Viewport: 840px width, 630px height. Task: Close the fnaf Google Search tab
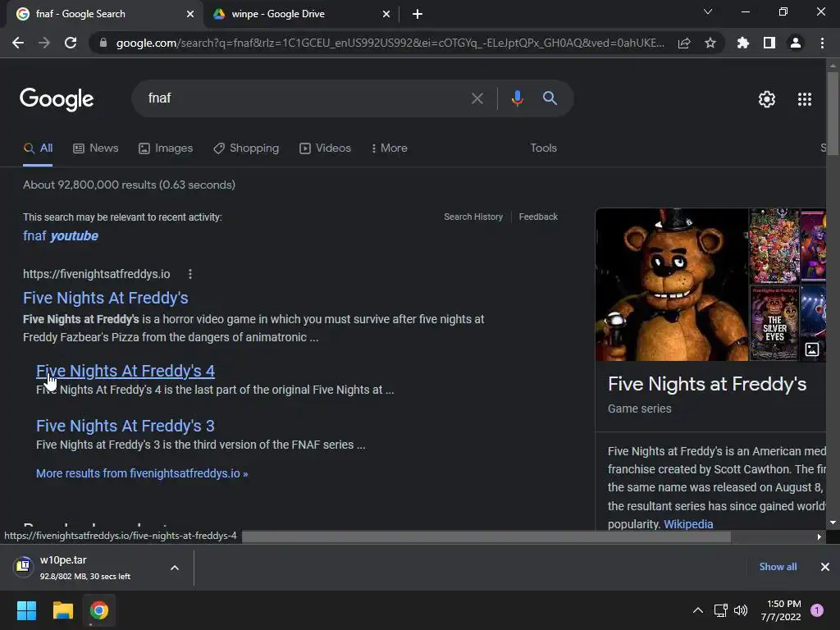pyautogui.click(x=190, y=14)
